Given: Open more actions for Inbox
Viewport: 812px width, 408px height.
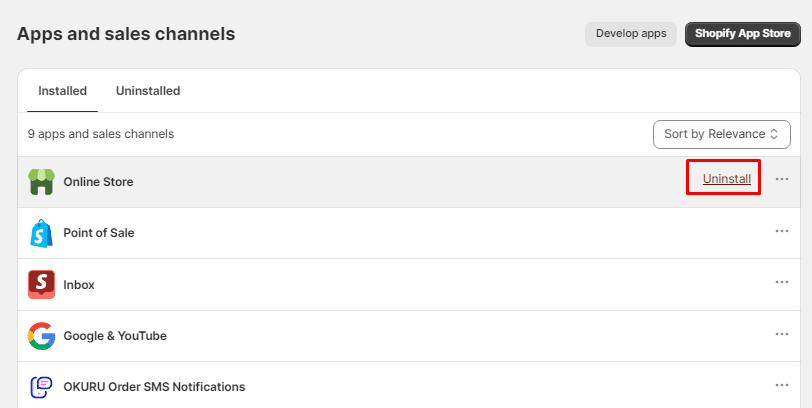Looking at the screenshot, I should (782, 282).
